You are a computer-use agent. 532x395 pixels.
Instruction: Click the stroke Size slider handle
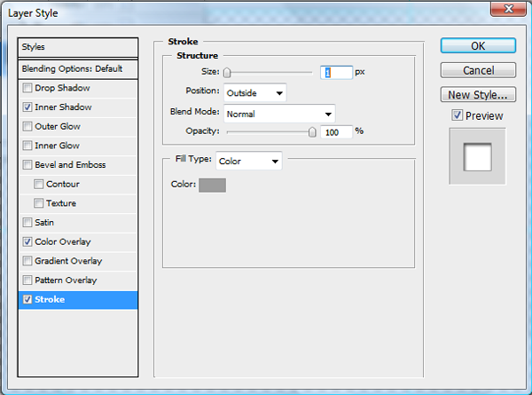click(x=227, y=73)
